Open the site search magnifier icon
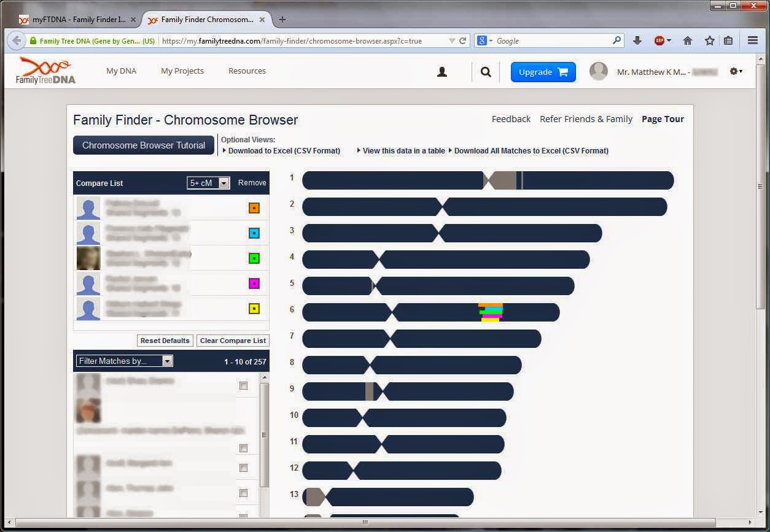The image size is (770, 532). pyautogui.click(x=485, y=71)
